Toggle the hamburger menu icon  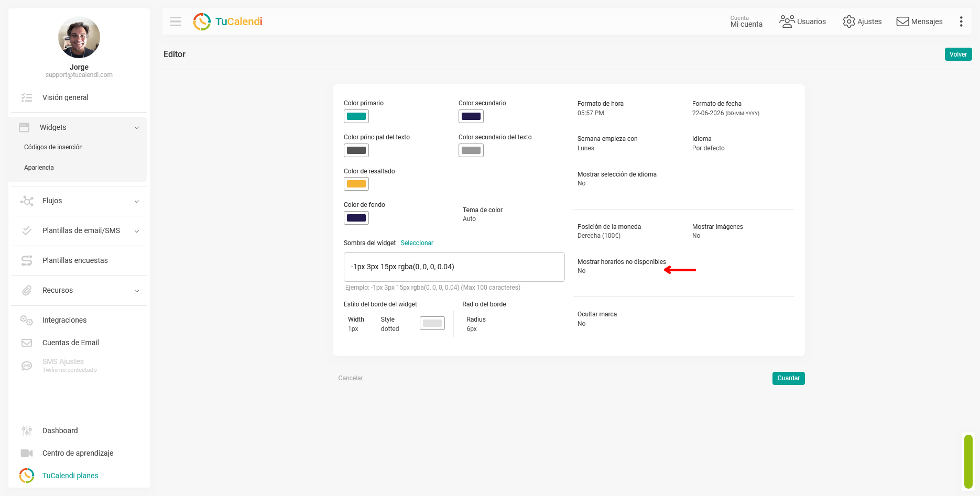coord(176,21)
